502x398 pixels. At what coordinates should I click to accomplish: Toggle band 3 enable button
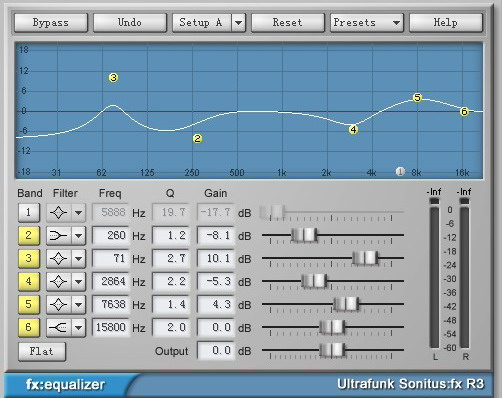pyautogui.click(x=29, y=258)
